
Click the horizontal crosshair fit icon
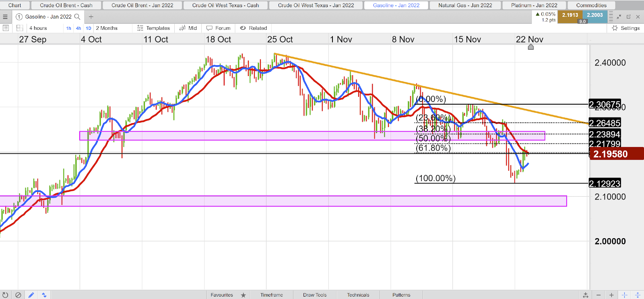tap(624, 295)
